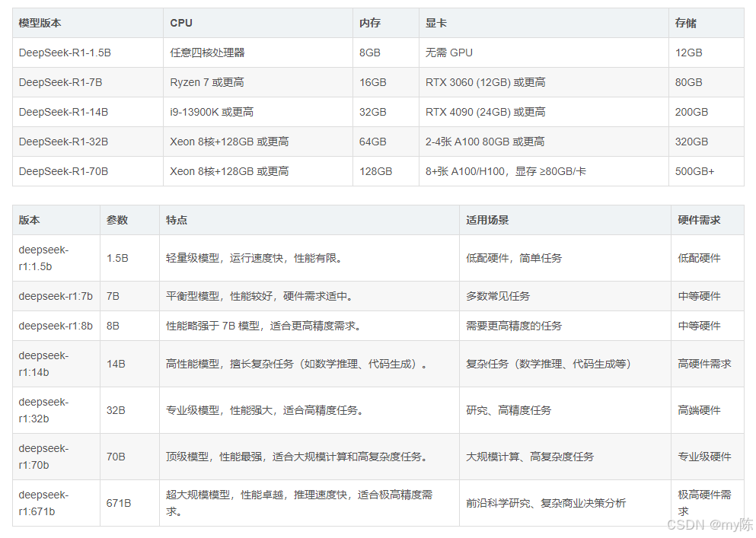Select '性能略强于 7B 模型' feature cell

pos(310,326)
